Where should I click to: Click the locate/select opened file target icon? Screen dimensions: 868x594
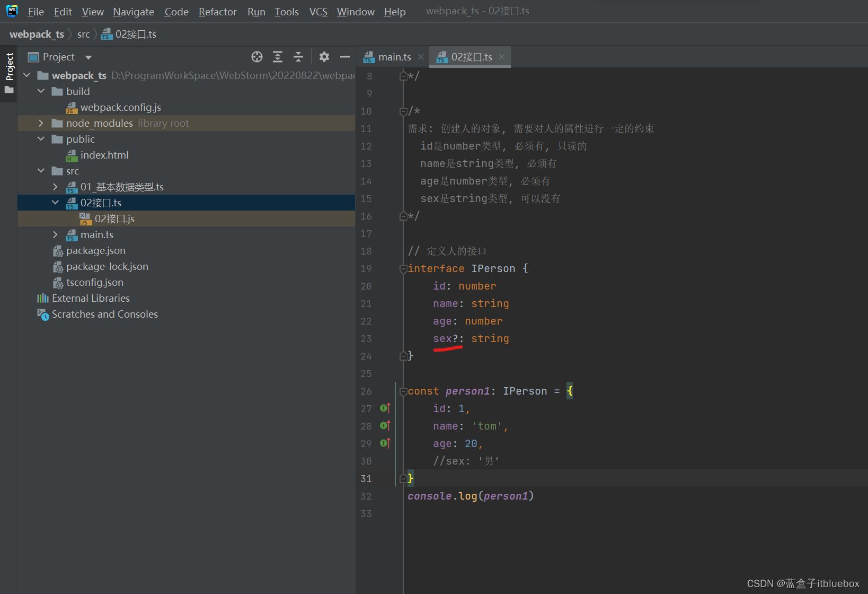coord(257,57)
